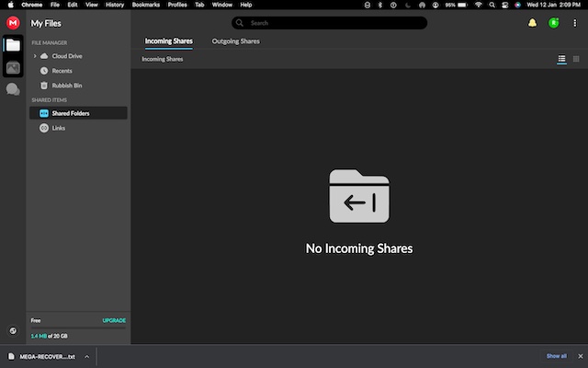Open the Cloud Drive folder icon in left rail

[x=13, y=45]
